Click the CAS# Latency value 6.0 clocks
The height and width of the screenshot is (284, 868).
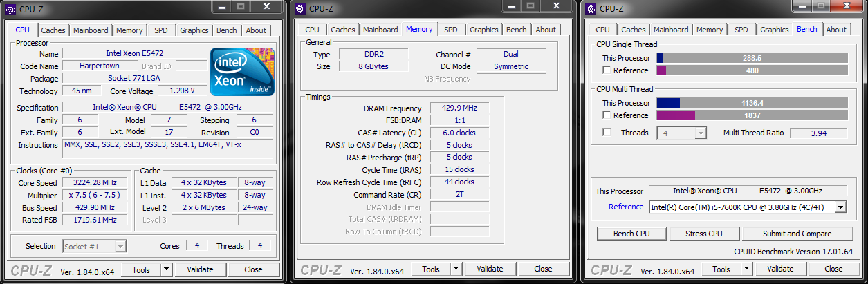459,133
